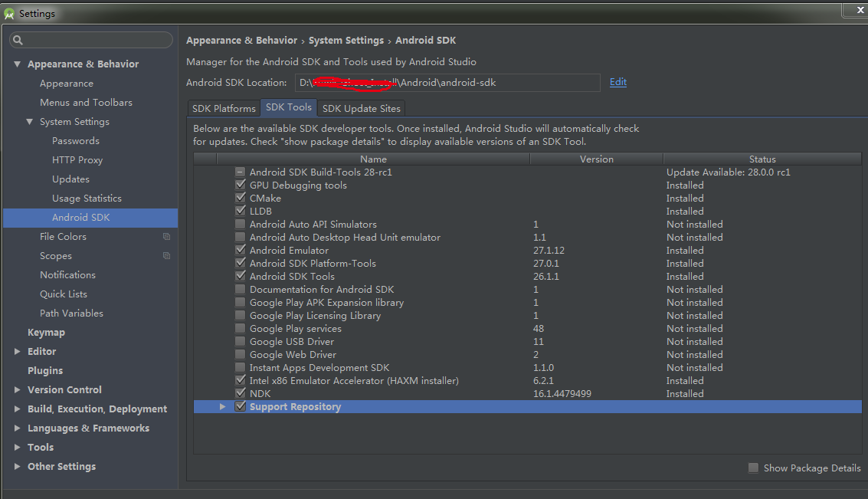
Task: Expand Languages & Frameworks section
Action: pyautogui.click(x=17, y=428)
